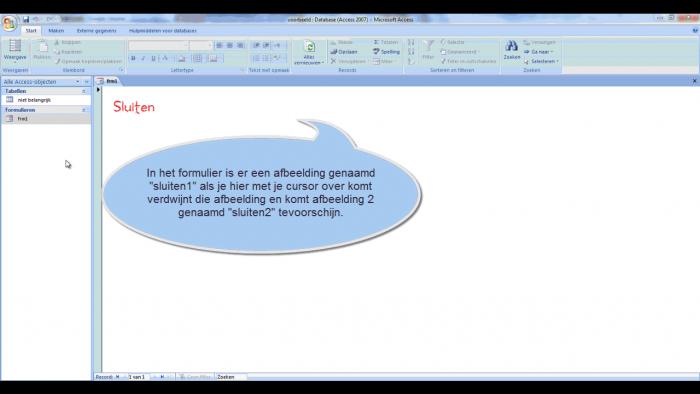Click the Opslaan record button
Image resolution: width=700 pixels, height=394 pixels.
[x=344, y=52]
